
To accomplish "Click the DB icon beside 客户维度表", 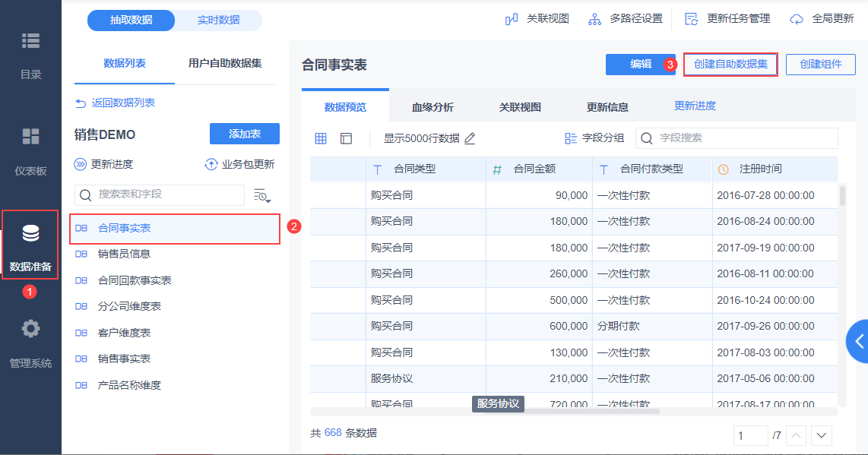I will tap(81, 333).
